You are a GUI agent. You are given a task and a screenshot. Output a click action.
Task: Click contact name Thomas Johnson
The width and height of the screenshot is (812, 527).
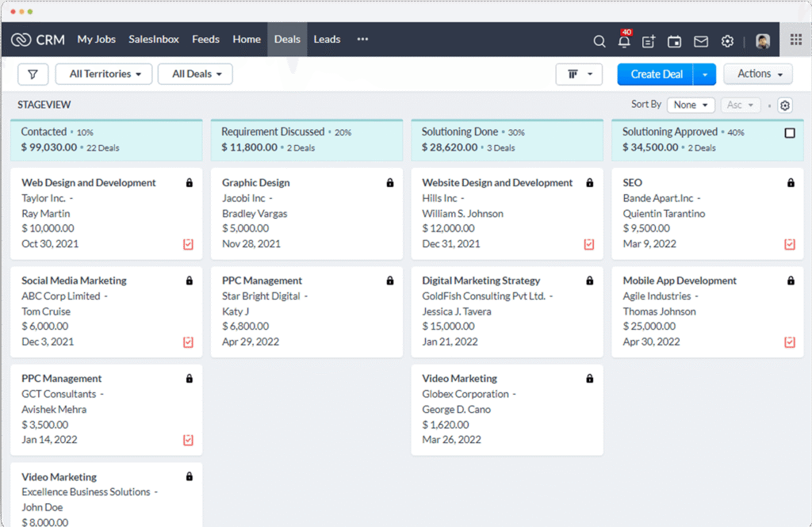[659, 311]
